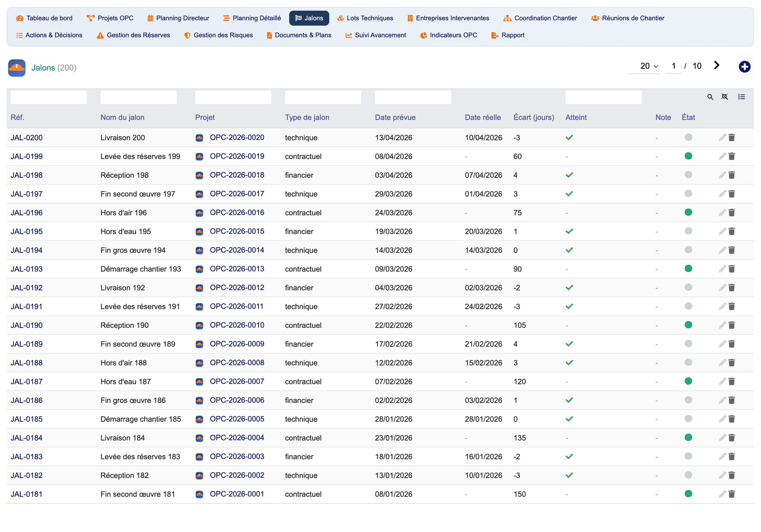Open Suivi Avancement section

point(376,35)
